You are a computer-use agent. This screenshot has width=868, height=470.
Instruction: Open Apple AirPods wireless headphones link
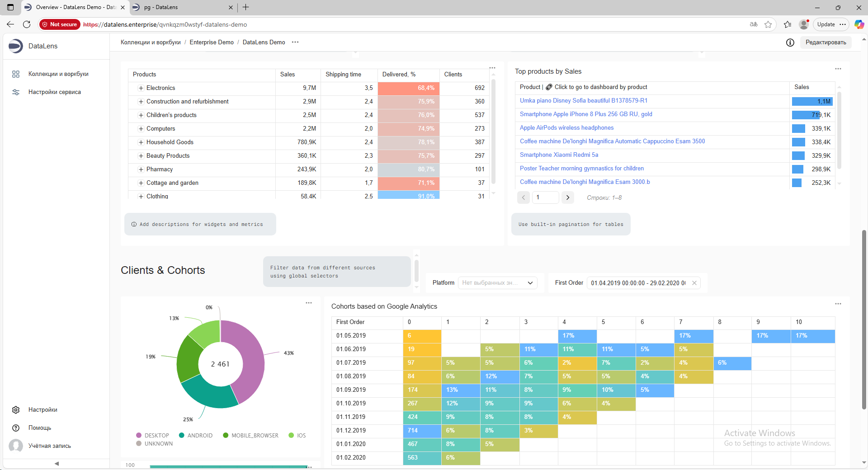tap(566, 128)
